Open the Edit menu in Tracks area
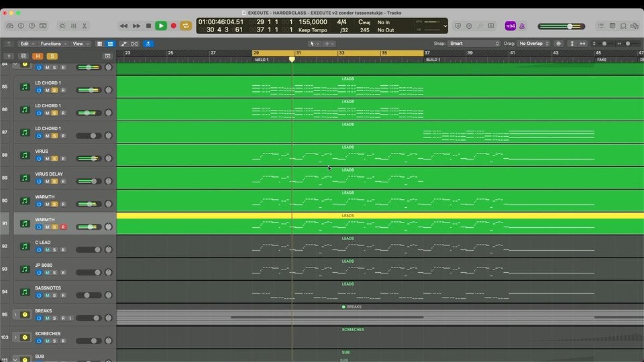The width and height of the screenshot is (644, 362). pos(27,44)
